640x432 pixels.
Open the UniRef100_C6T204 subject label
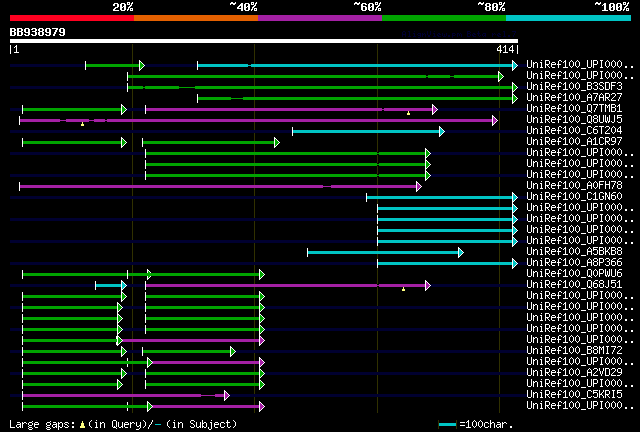point(574,131)
